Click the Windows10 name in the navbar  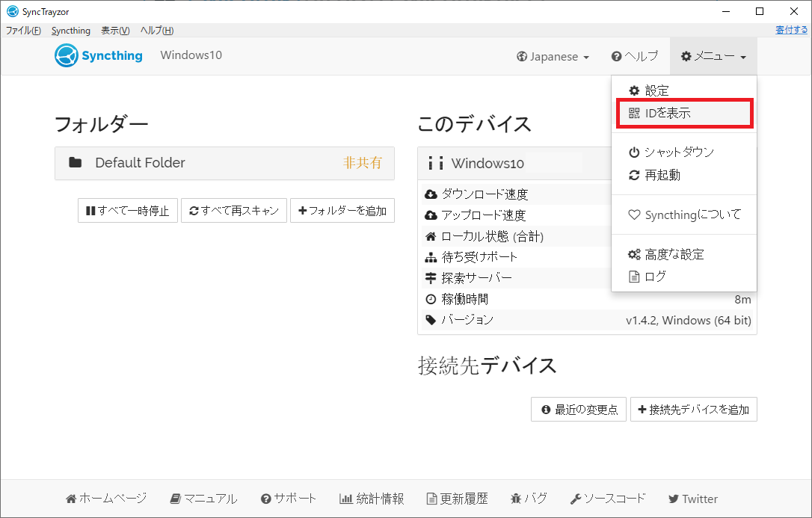click(x=191, y=55)
